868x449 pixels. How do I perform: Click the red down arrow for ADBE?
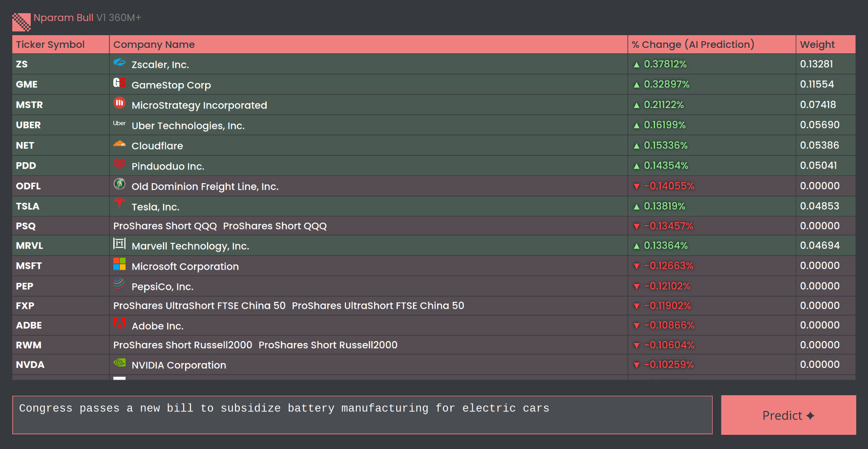click(636, 326)
